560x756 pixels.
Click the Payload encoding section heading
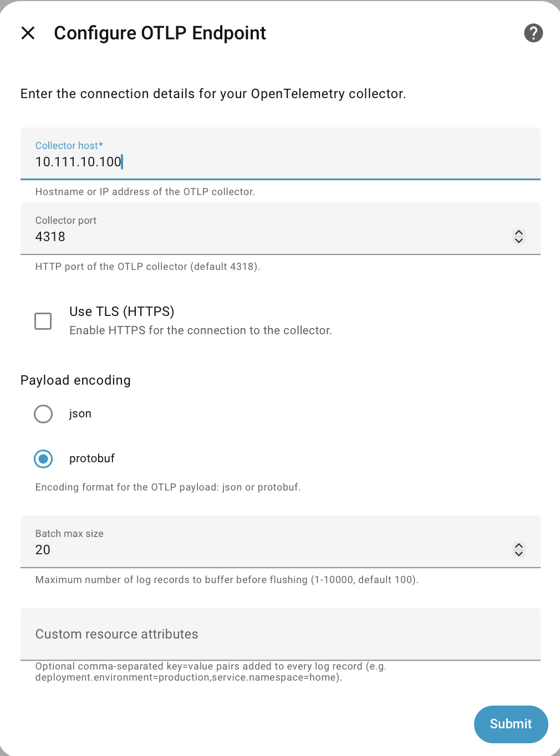[x=75, y=380]
